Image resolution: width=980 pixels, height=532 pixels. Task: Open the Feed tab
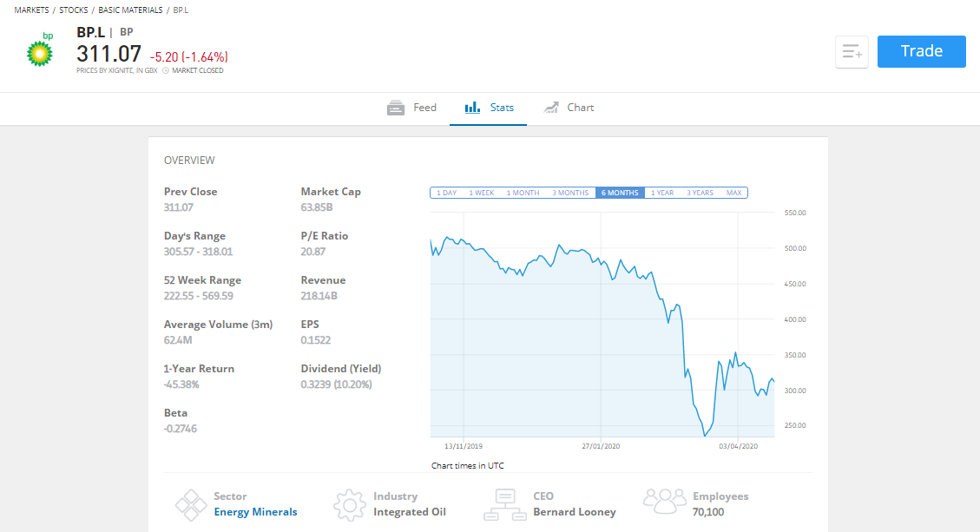click(411, 108)
